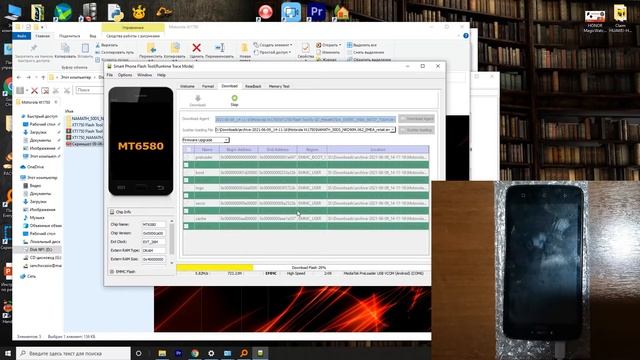The width and height of the screenshot is (640, 360).
Task: Click the yellow Download Flash progress bar
Action: coord(215,268)
